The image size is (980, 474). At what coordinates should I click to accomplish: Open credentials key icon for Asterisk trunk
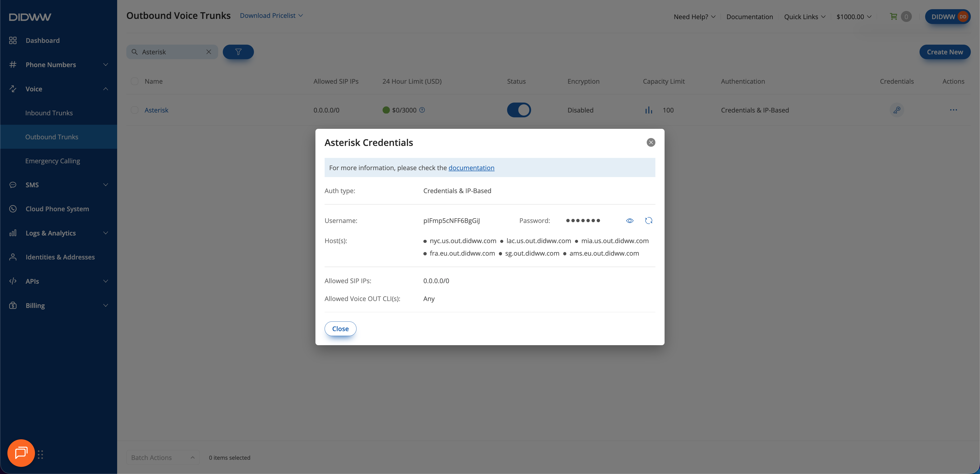(897, 110)
